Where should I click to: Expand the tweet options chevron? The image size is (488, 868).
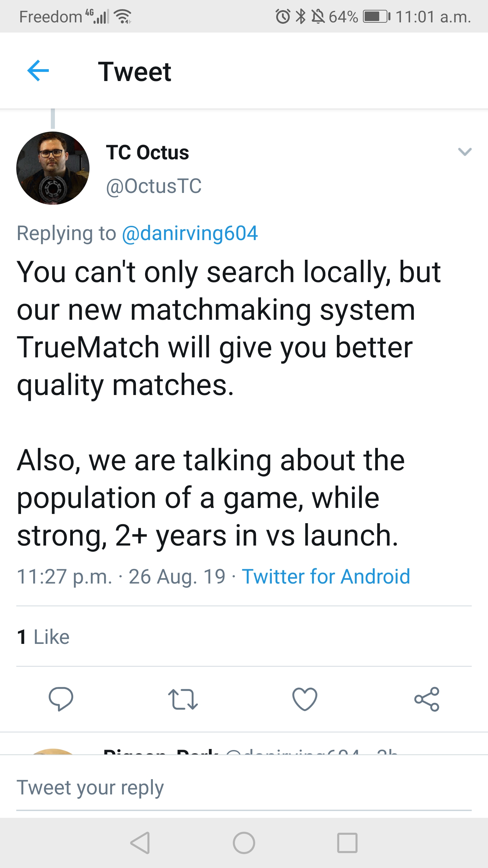pos(465,152)
